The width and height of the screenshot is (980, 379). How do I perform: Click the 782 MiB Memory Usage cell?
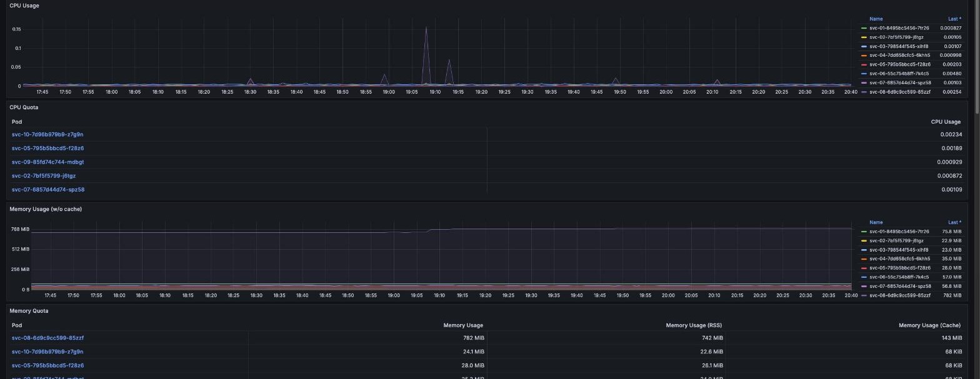[x=473, y=338]
